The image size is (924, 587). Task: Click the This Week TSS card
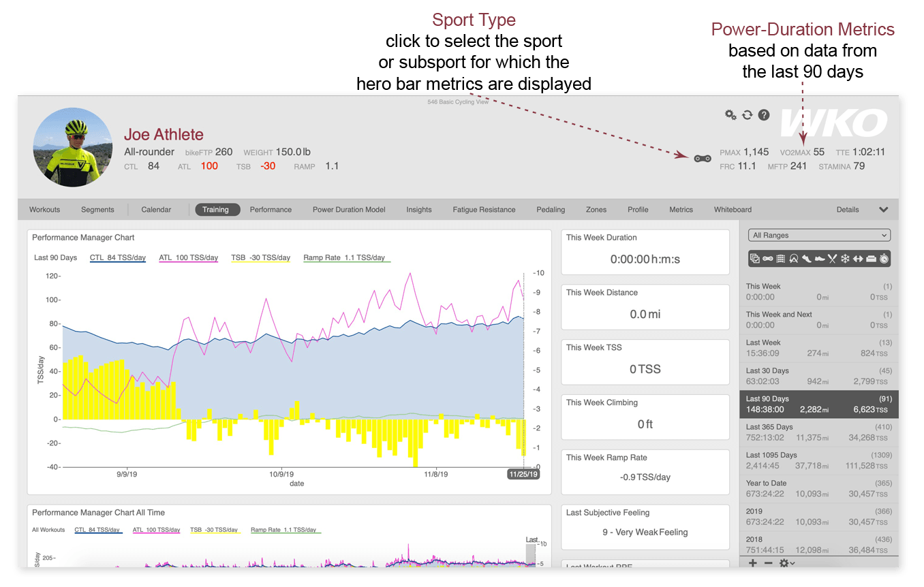coord(645,363)
